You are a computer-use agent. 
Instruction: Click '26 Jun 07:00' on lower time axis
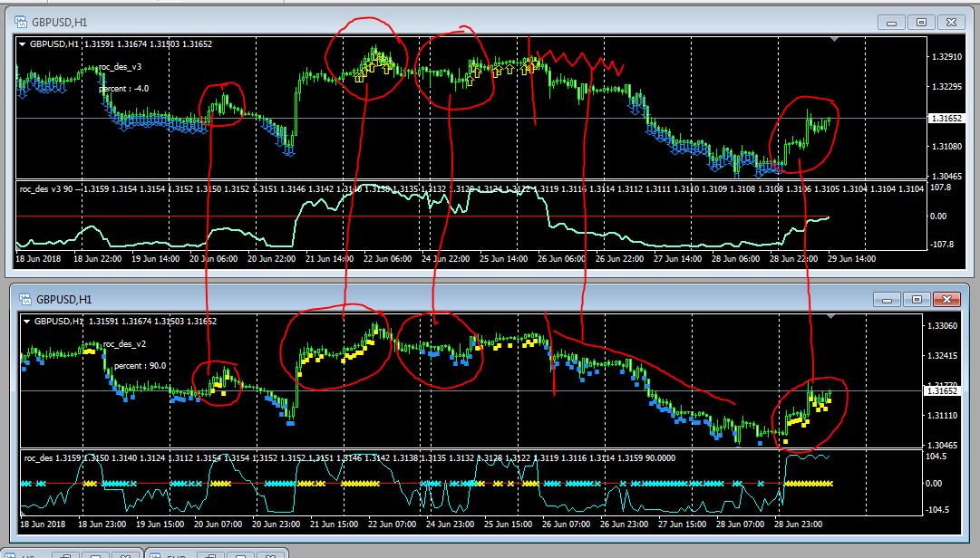(567, 524)
